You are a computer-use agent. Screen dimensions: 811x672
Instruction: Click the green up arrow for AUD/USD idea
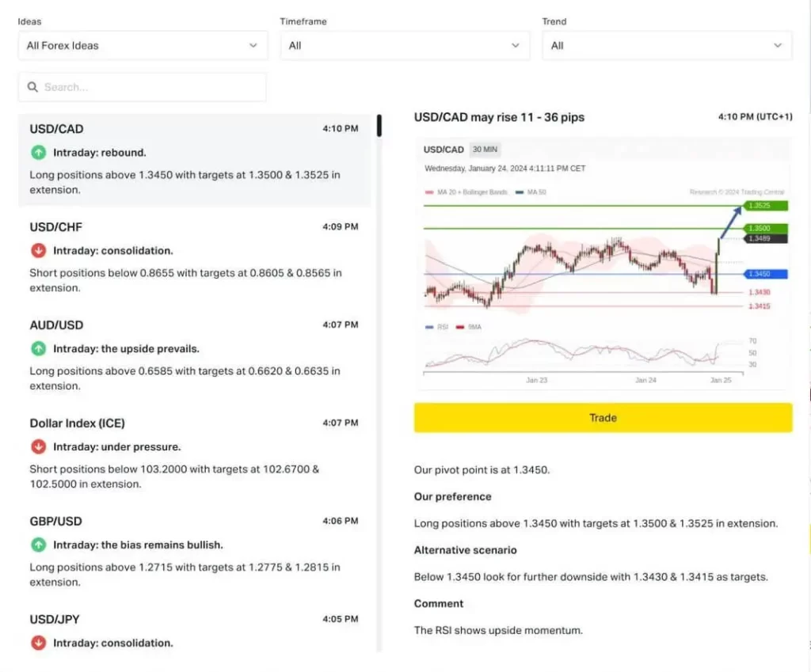coord(38,348)
